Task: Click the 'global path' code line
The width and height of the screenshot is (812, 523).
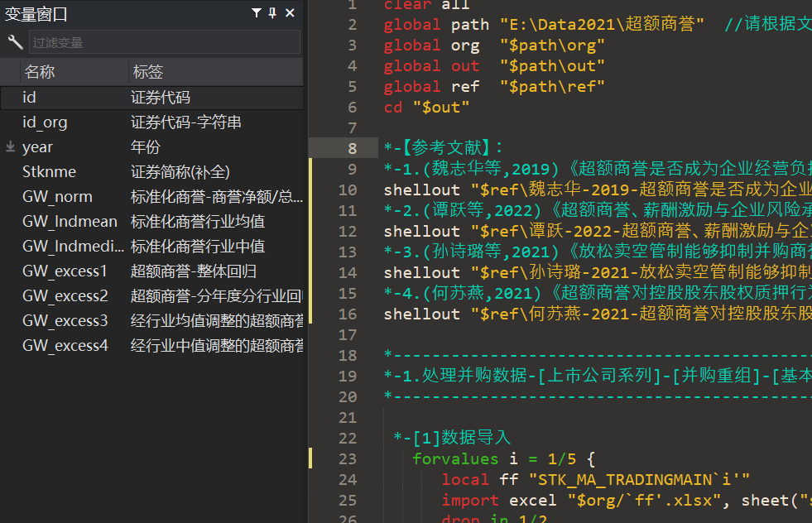Action: coord(598,24)
